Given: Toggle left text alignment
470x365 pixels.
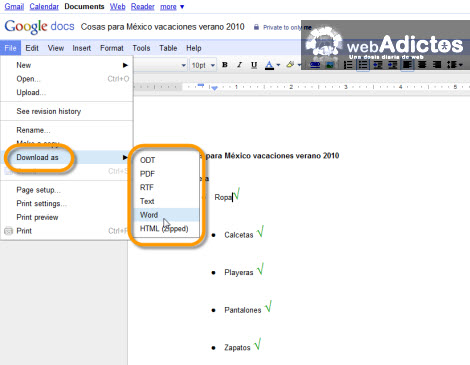Looking at the screenshot, I should pyautogui.click(x=407, y=65).
